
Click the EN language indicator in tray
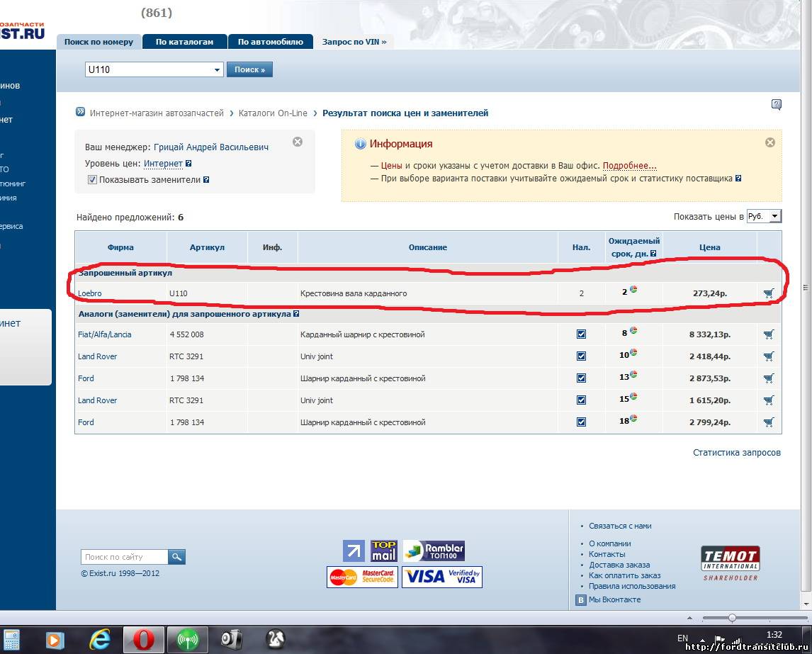(x=682, y=638)
